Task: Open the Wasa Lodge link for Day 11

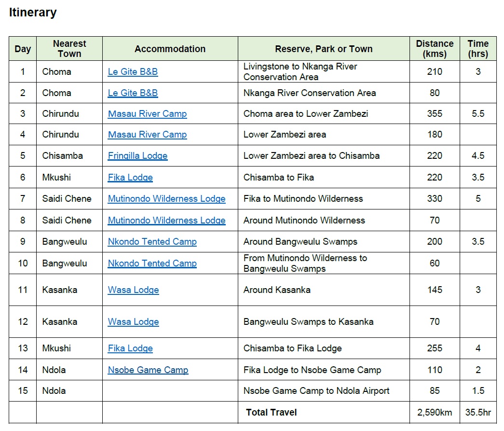Action: [x=133, y=290]
